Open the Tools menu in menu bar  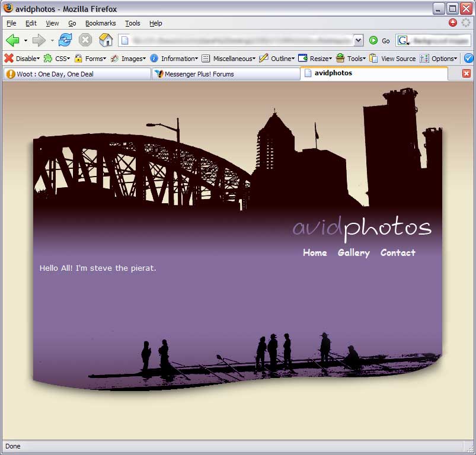pos(132,23)
